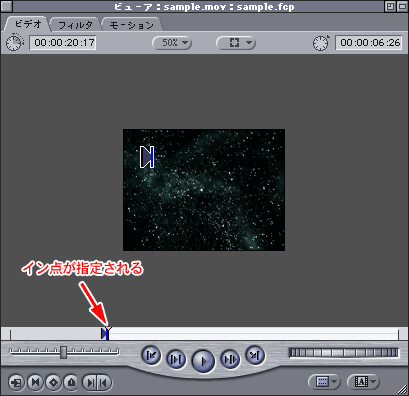
Task: Jump to next edit point button
Action: [x=255, y=355]
